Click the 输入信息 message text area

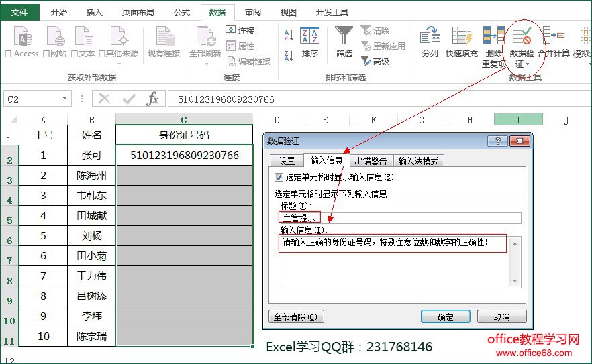(395, 262)
